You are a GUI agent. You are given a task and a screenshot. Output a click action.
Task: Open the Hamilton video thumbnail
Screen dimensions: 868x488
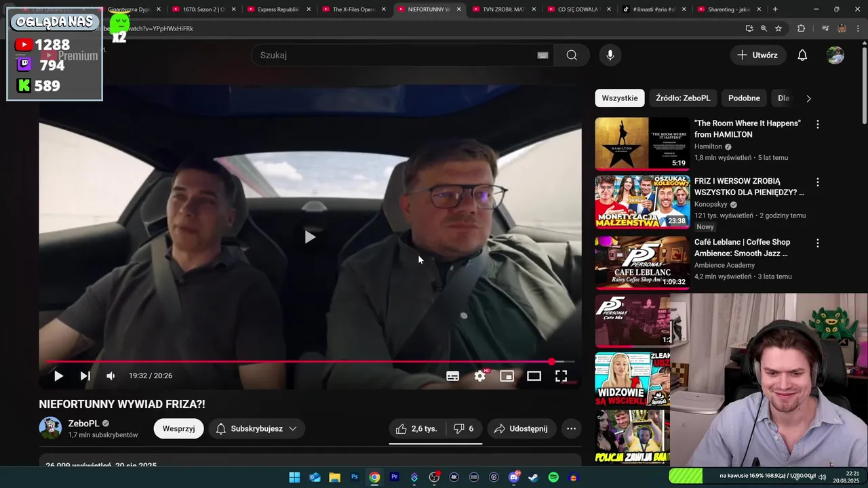[642, 144]
